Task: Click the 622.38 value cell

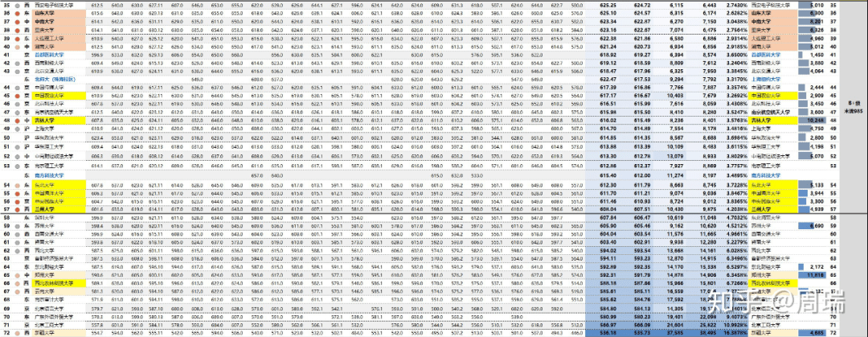Action: click(x=608, y=39)
